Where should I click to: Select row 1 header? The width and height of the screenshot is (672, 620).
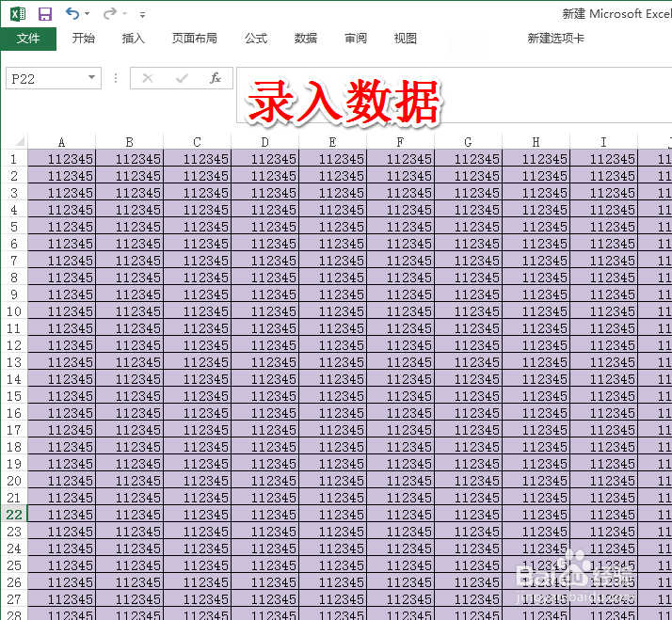pyautogui.click(x=14, y=159)
